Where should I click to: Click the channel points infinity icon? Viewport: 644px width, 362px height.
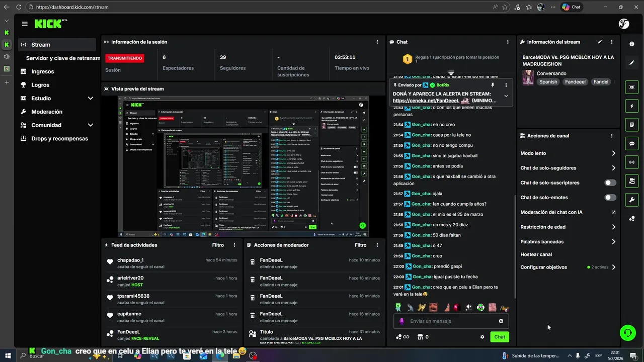click(x=402, y=337)
